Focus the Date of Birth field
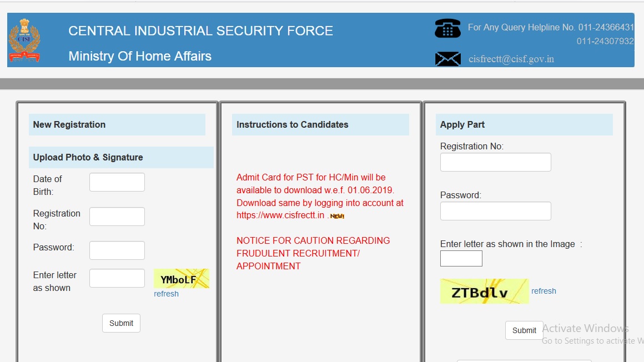 coord(117,182)
